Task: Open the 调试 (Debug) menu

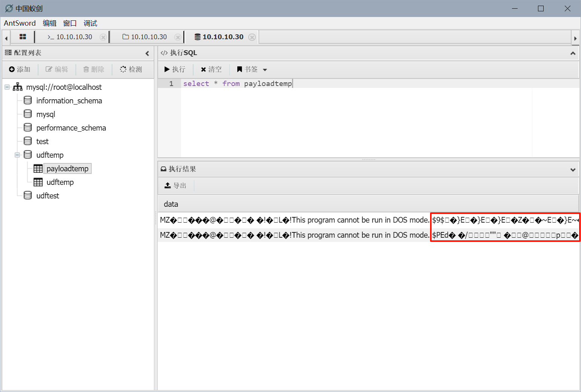Action: point(90,23)
